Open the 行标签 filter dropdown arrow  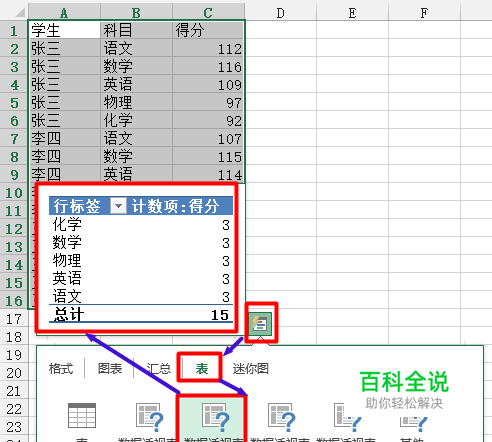click(118, 205)
